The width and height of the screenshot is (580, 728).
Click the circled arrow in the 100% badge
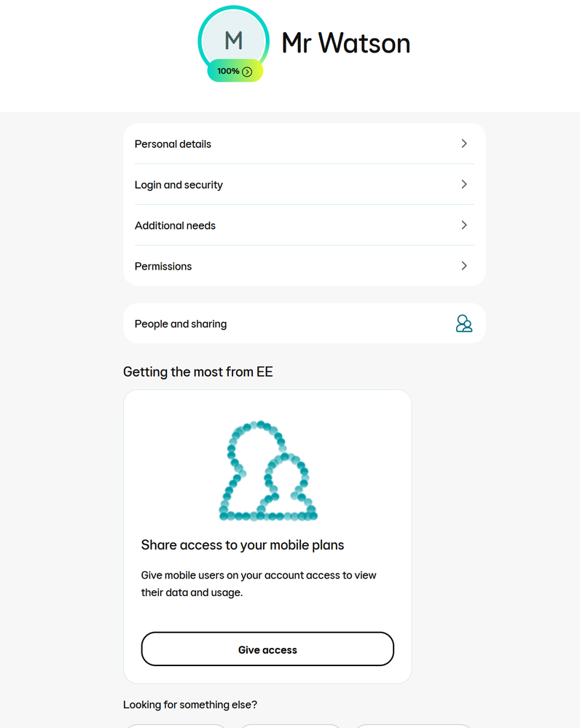coord(247,71)
